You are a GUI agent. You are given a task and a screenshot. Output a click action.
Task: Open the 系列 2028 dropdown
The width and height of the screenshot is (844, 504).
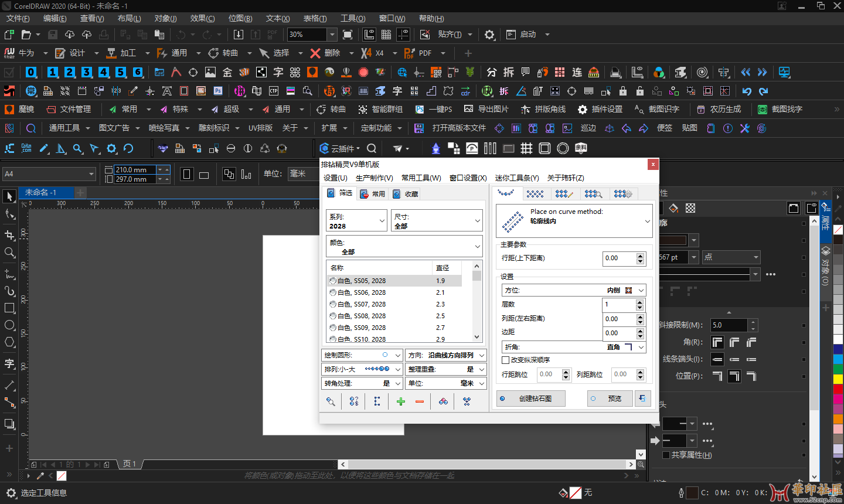pyautogui.click(x=356, y=221)
